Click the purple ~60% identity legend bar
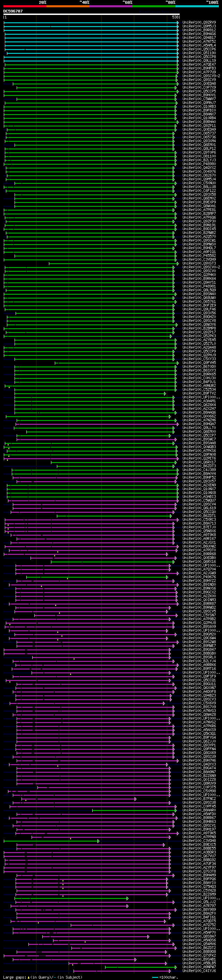The image size is (222, 980). pyautogui.click(x=111, y=6)
